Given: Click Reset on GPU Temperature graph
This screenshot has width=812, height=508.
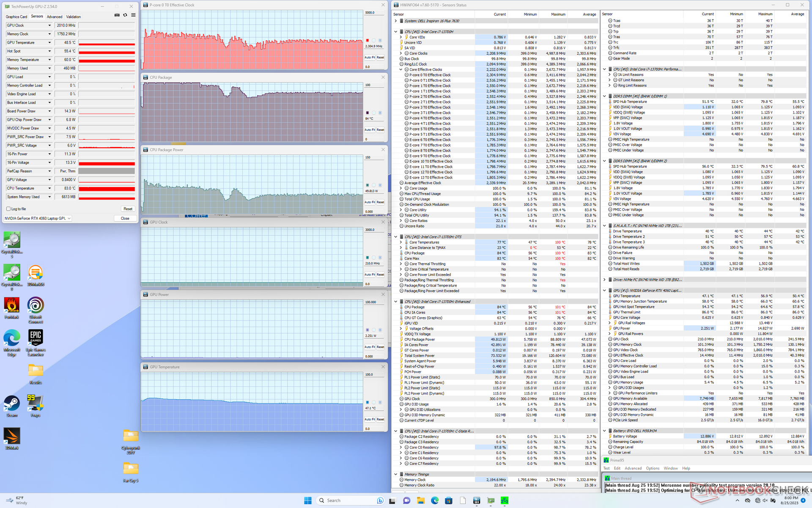Looking at the screenshot, I should 380,420.
